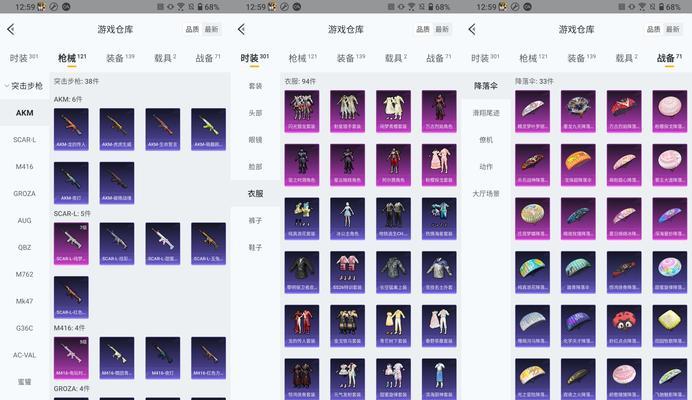This screenshot has width=692, height=400.
Task: Open the last SCAR-L skin in the second SCAR-L row
Action: click(x=71, y=297)
